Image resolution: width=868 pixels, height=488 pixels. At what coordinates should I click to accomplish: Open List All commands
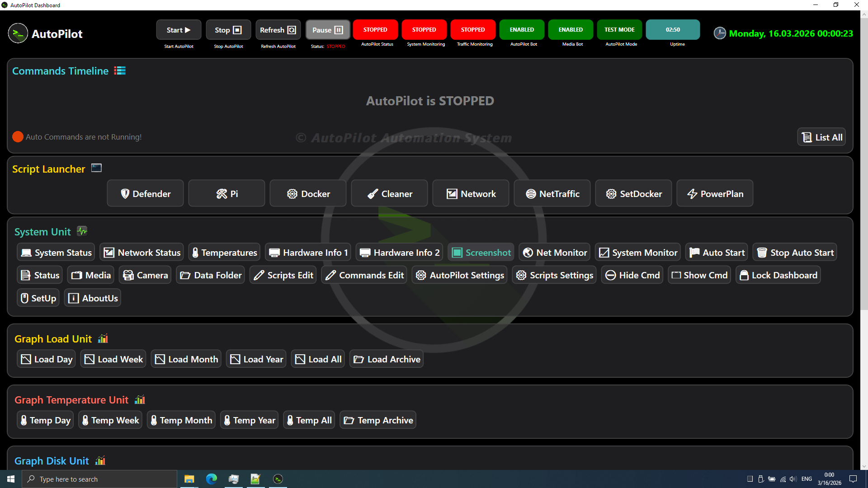[821, 137]
